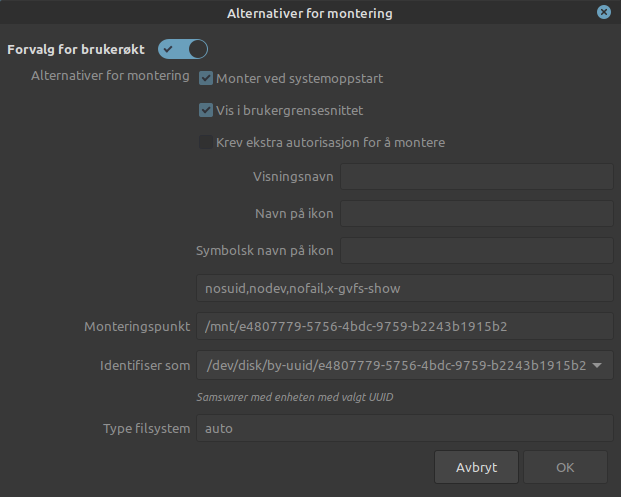Click the Krev ekstra autorisasjon label text
Viewport: 621px width, 497px height.
331,143
